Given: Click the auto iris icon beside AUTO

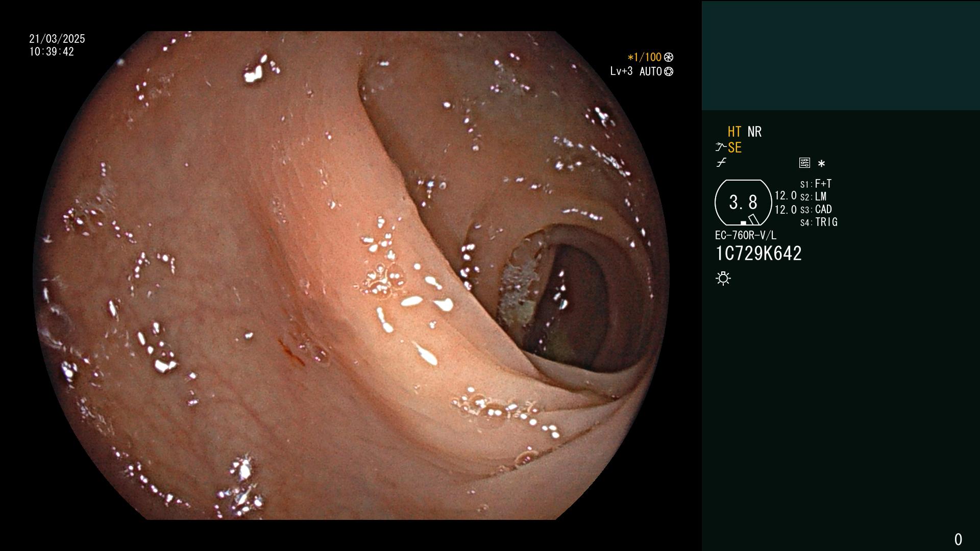Looking at the screenshot, I should click(x=669, y=71).
